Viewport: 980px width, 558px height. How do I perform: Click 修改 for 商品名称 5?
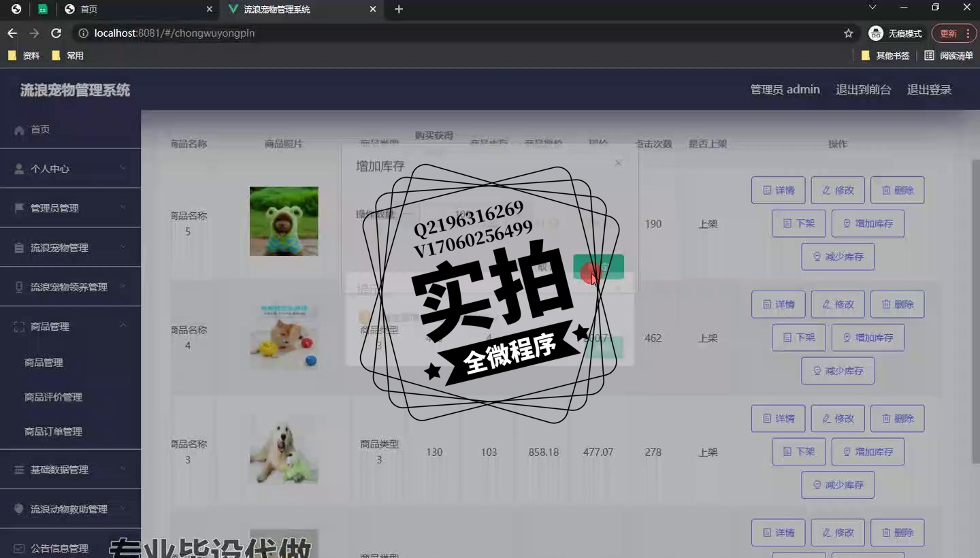tap(838, 191)
